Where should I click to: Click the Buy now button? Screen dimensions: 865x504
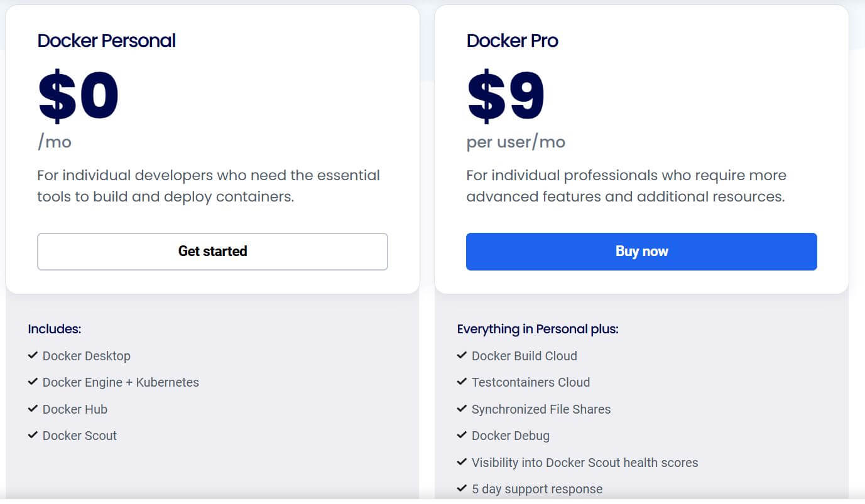coord(641,252)
